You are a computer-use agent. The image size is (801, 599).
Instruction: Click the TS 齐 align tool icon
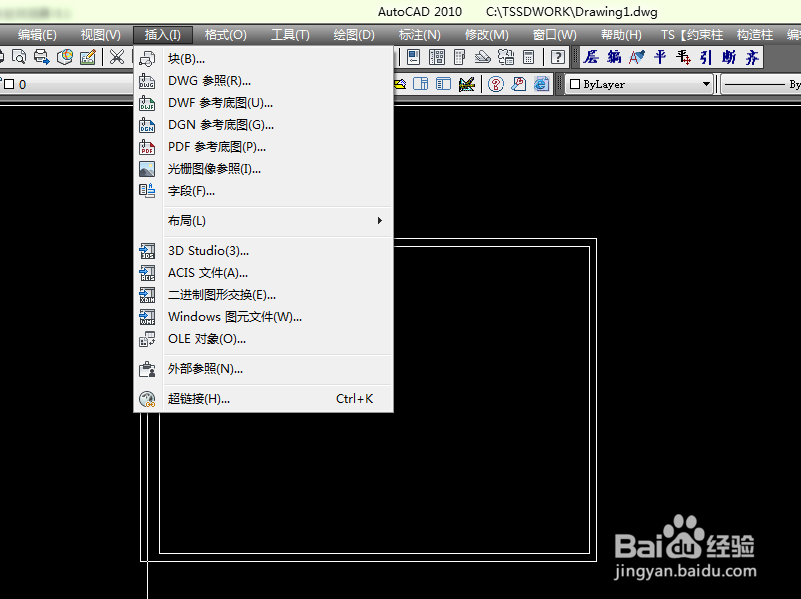pos(752,57)
